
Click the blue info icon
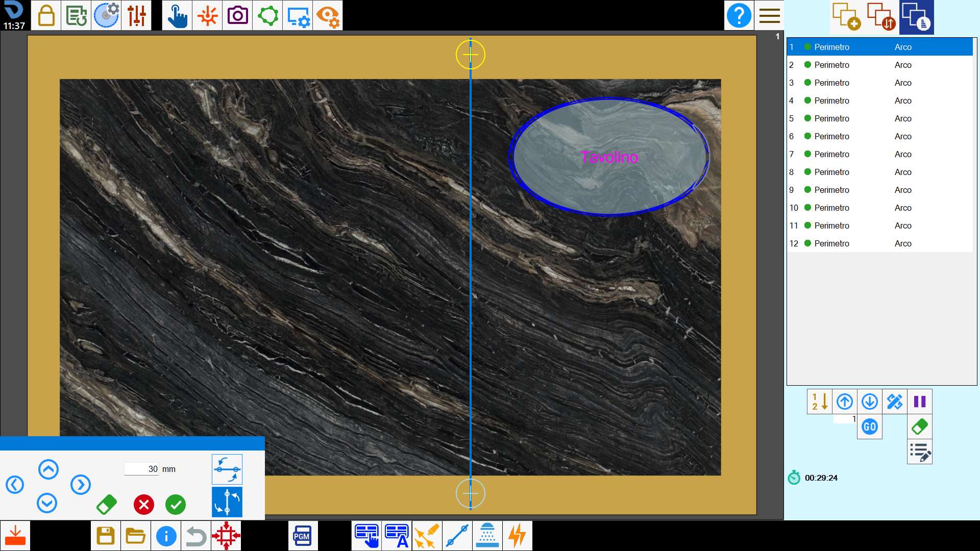166,536
